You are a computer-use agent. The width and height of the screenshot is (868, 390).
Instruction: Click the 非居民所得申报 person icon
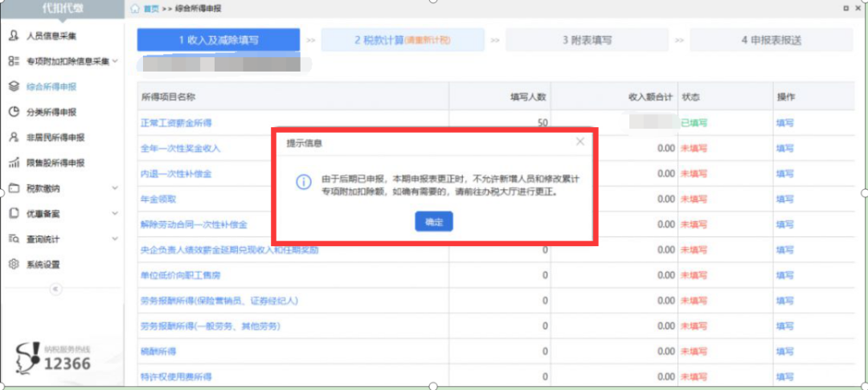point(14,138)
